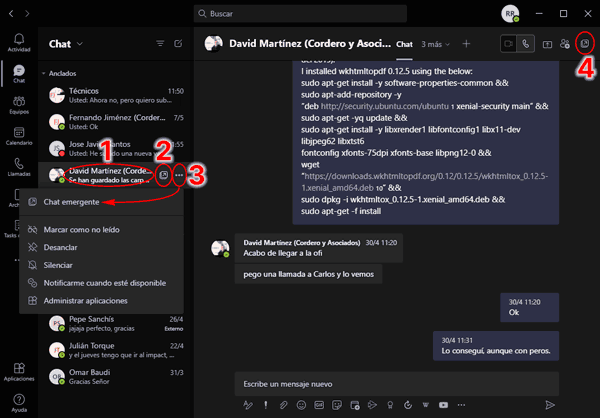Select the 'Acabo de llegar a la ofi' message

pyautogui.click(x=318, y=248)
